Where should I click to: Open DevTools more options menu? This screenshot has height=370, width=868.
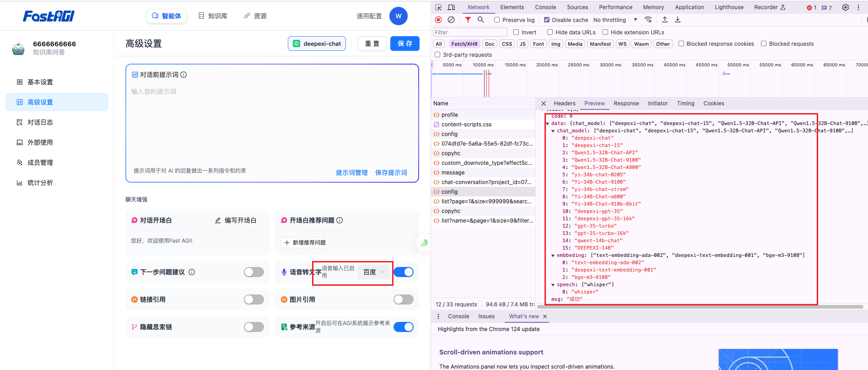click(x=858, y=7)
